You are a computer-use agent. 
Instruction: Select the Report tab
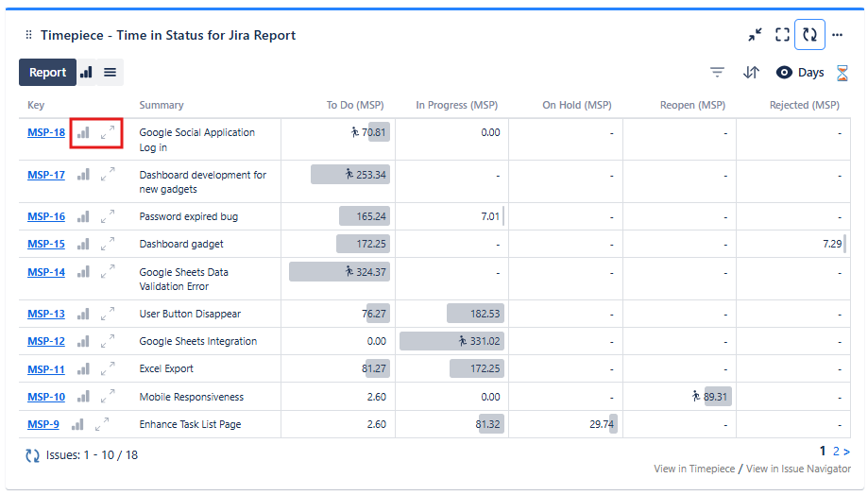tap(47, 73)
